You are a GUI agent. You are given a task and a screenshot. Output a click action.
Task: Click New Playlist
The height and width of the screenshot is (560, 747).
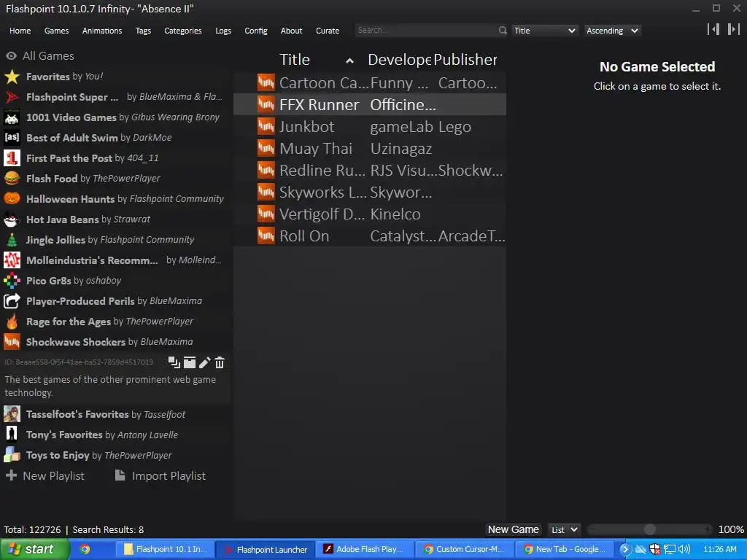pyautogui.click(x=44, y=475)
